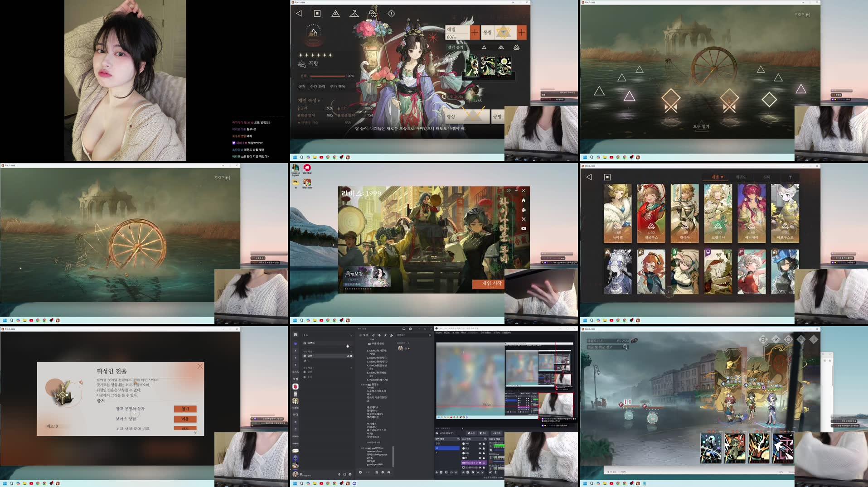This screenshot has height=487, width=868.
Task: Open channel settings gear on selected Discord channel
Action: coord(351,356)
